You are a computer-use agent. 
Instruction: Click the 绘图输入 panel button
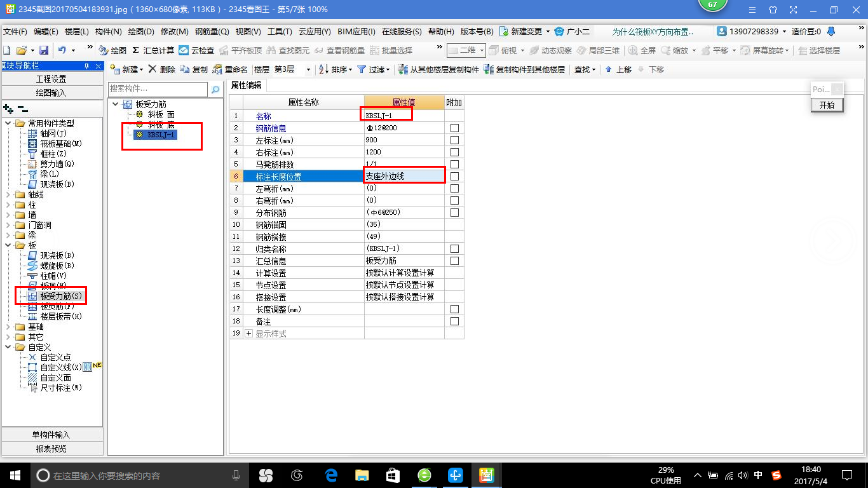[x=51, y=93]
